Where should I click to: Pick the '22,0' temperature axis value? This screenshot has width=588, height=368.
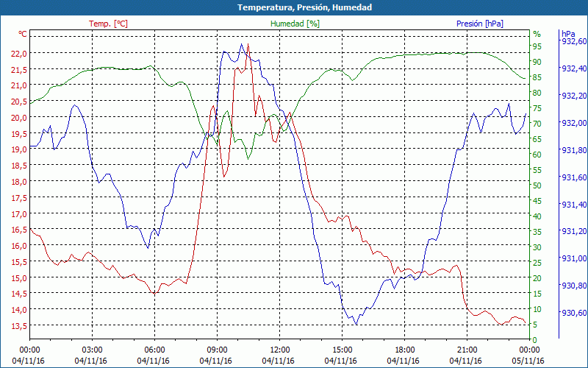pyautogui.click(x=20, y=53)
